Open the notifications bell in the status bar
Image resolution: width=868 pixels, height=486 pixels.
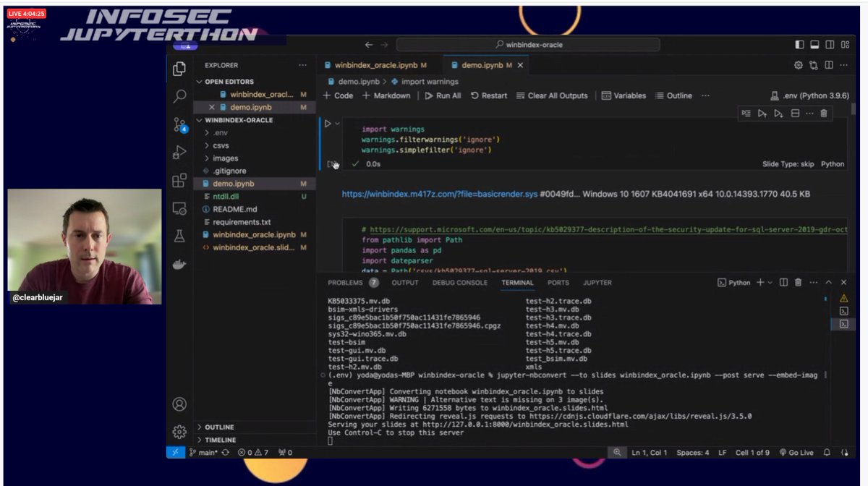[x=827, y=453]
